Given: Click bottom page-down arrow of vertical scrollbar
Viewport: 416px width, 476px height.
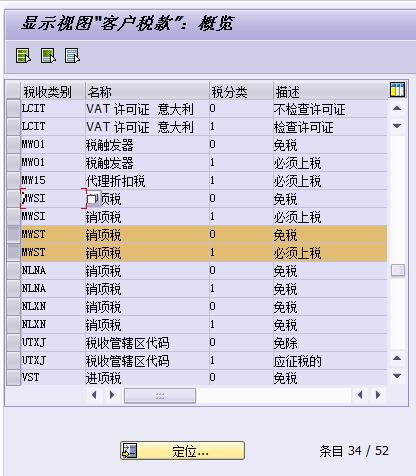Looking at the screenshot, I should (397, 376).
